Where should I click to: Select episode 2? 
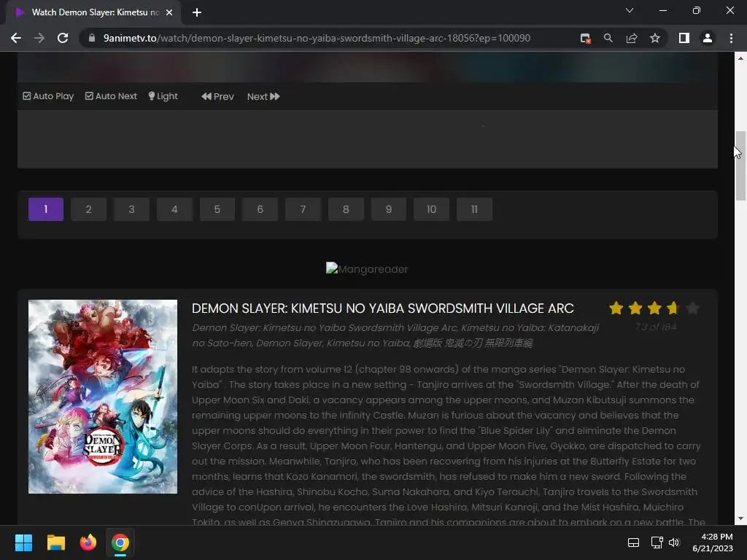pyautogui.click(x=88, y=209)
